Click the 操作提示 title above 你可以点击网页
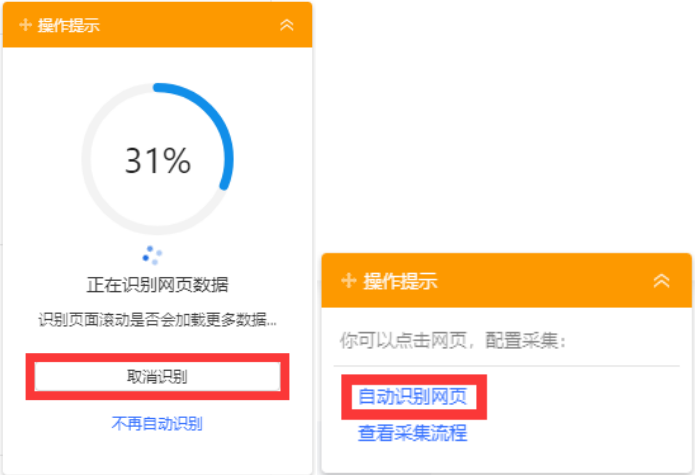This screenshot has height=475, width=695. click(400, 281)
